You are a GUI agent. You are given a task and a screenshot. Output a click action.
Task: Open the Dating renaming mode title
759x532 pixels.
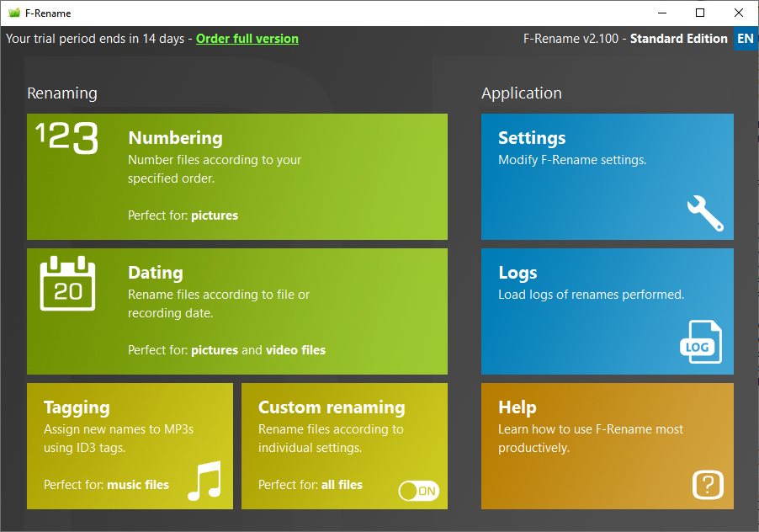pos(155,273)
